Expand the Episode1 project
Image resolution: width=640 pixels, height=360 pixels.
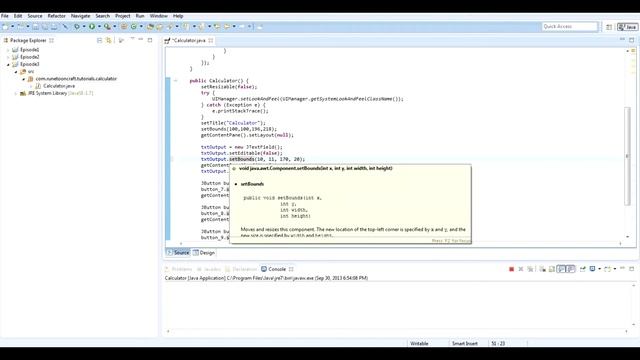tap(8, 50)
